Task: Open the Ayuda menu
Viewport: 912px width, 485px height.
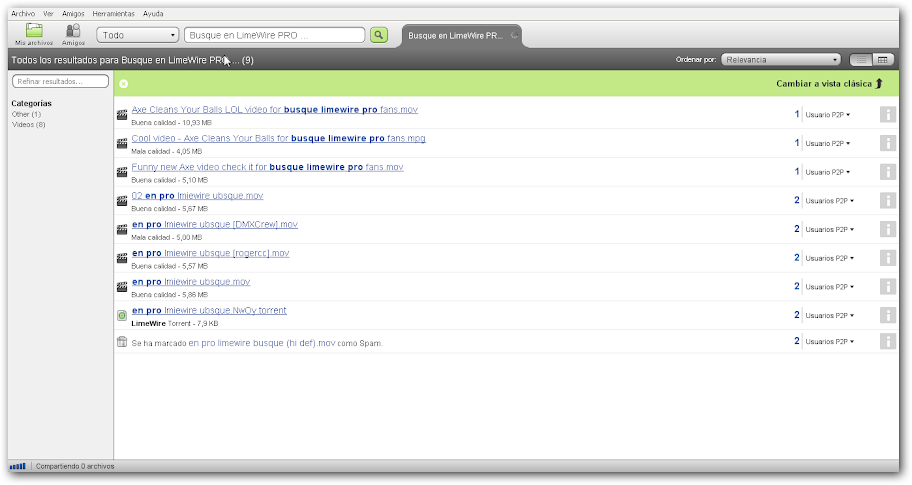Action: pos(153,13)
